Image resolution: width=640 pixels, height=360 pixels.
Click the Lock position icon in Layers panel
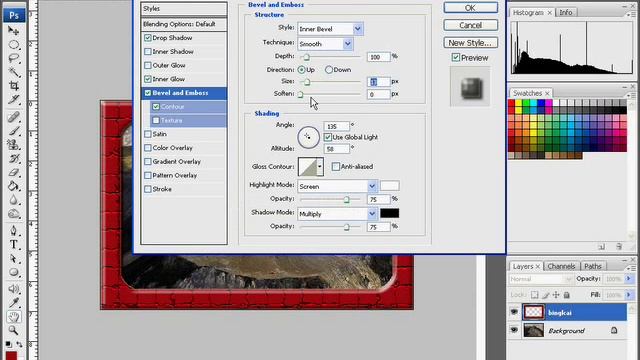(x=556, y=295)
